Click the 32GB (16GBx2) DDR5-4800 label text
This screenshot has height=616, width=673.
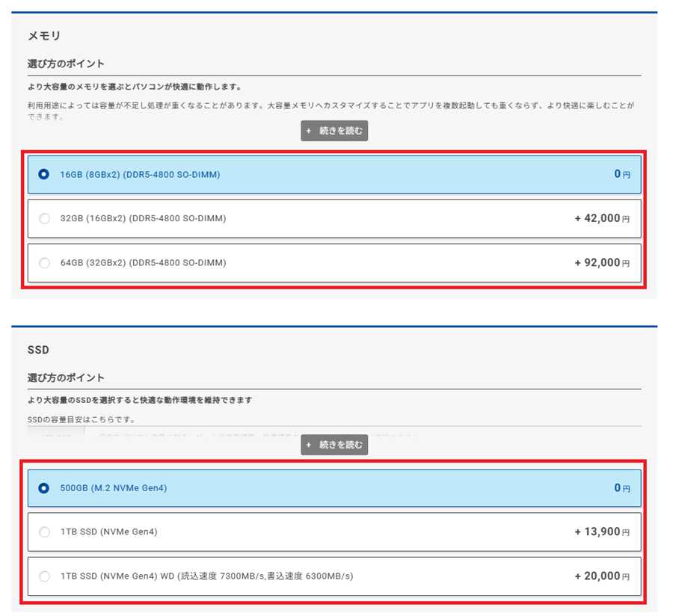tap(143, 218)
